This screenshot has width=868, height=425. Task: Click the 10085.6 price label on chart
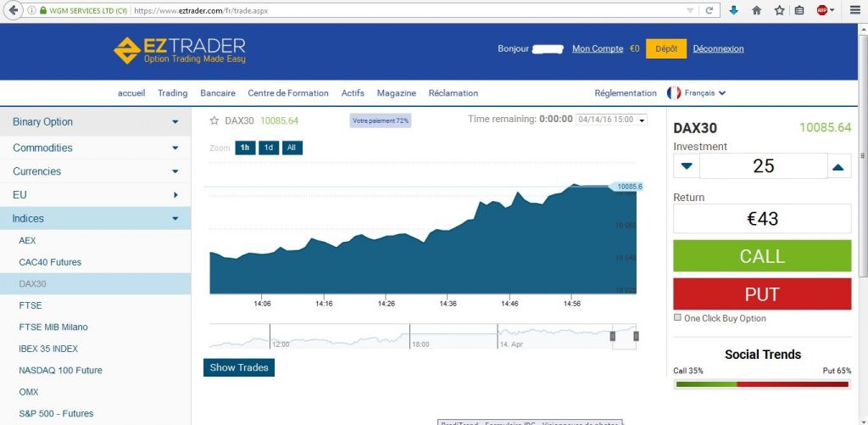(x=626, y=187)
